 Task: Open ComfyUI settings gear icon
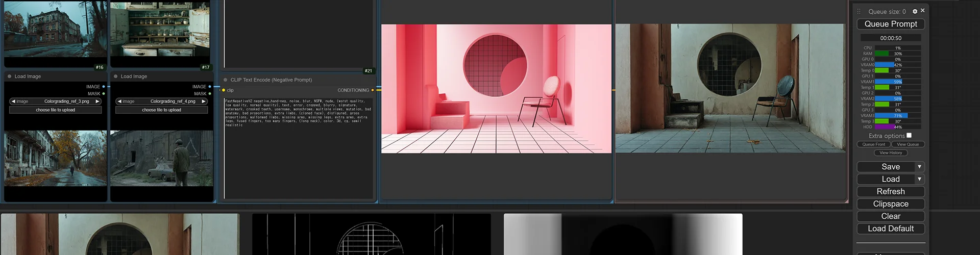point(915,11)
